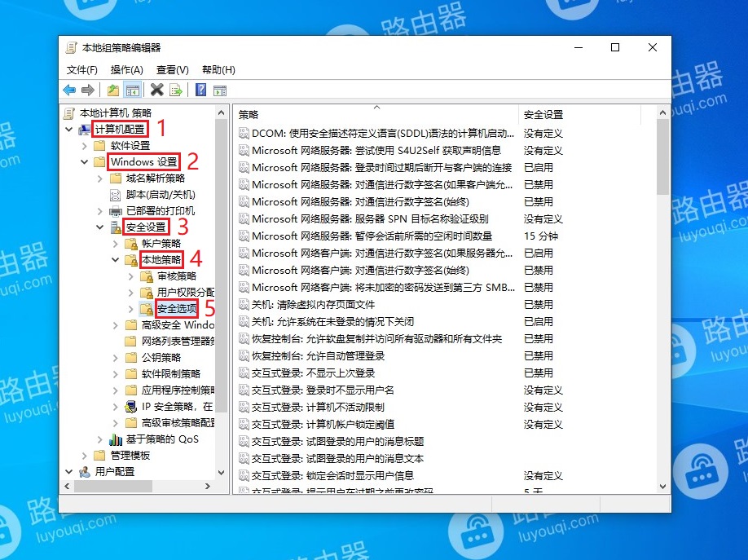The height and width of the screenshot is (560, 748).
Task: Open the 查看(V) menu
Action: (172, 70)
